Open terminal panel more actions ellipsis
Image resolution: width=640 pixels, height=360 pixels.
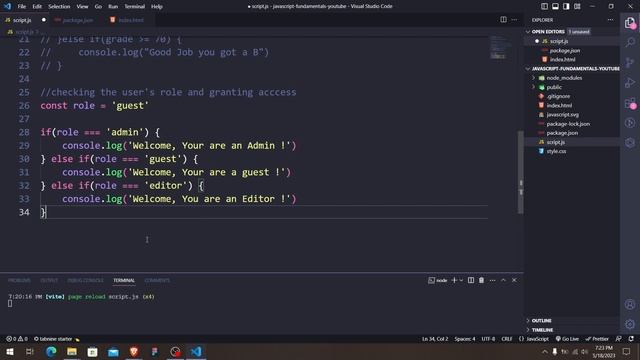click(x=493, y=280)
